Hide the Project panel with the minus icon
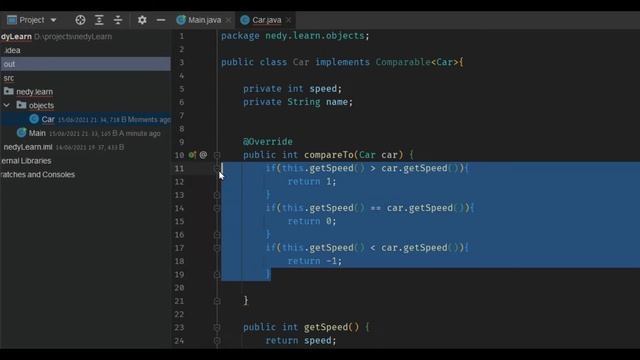 pyautogui.click(x=161, y=20)
